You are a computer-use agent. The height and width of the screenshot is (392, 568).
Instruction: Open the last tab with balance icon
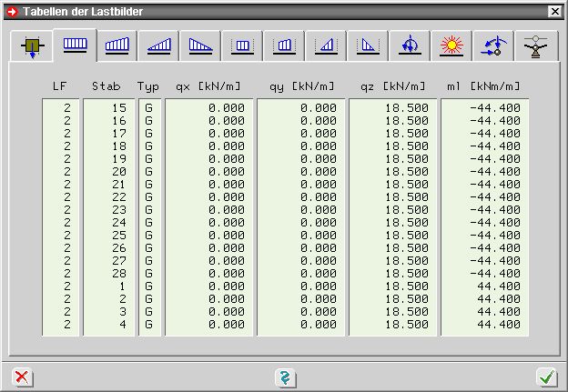[x=536, y=45]
